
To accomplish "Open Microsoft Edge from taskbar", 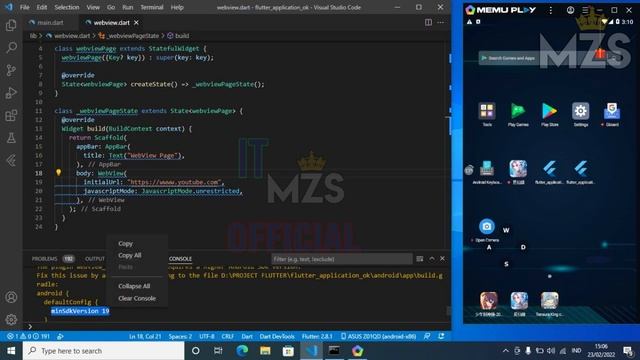I will pyautogui.click(x=242, y=351).
